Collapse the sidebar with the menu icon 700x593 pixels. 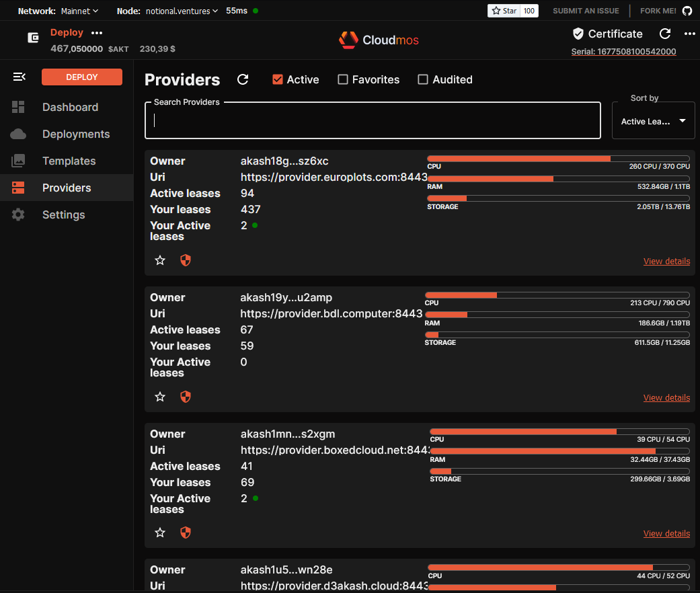pos(19,77)
